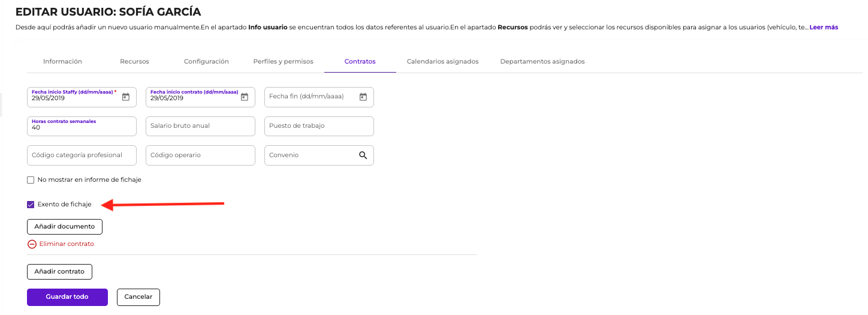Check No mostrar en informe de fichaje

coord(31,179)
